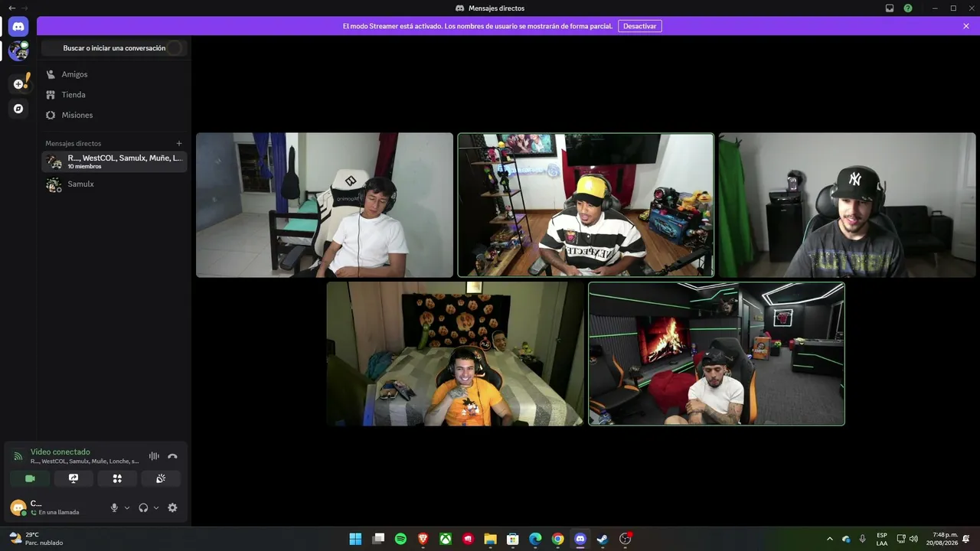
Task: Open File Explorer from the taskbar
Action: tap(491, 539)
